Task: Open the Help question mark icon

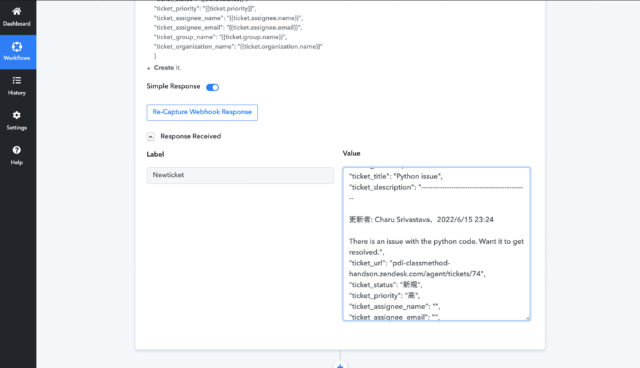Action: pyautogui.click(x=17, y=150)
